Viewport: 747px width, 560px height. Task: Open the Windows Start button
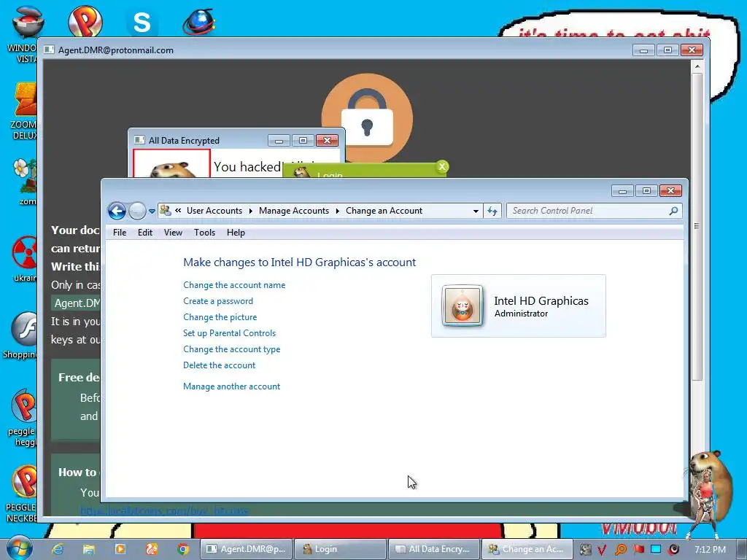[20, 548]
